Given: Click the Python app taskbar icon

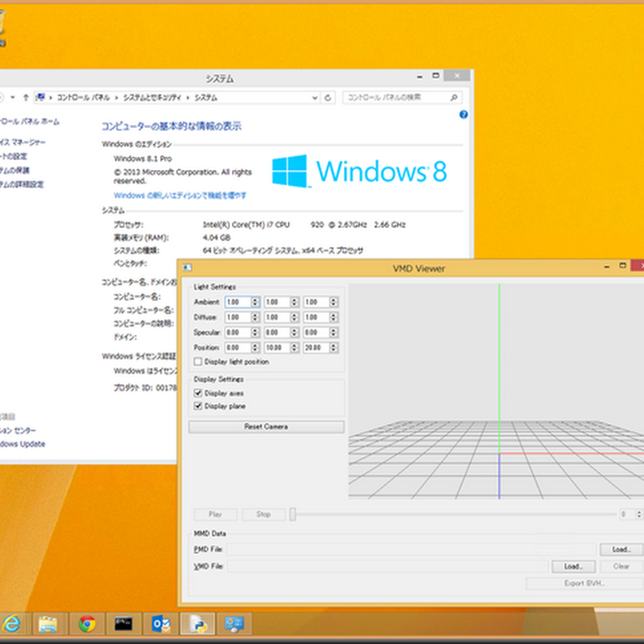Looking at the screenshot, I should [x=196, y=623].
